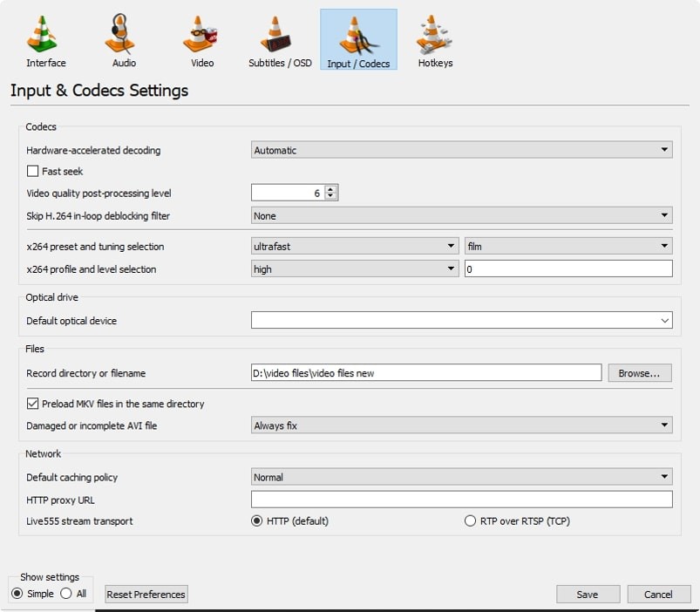Screen dimensions: 700x612
Task: Expand Damaged or incomplete AVI file dropdown
Action: pyautogui.click(x=462, y=425)
